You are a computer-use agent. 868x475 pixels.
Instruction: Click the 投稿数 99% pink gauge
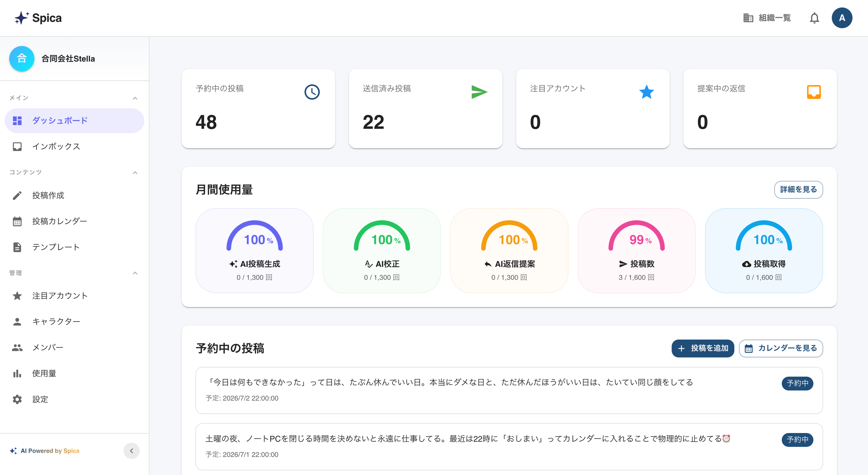[x=637, y=235]
